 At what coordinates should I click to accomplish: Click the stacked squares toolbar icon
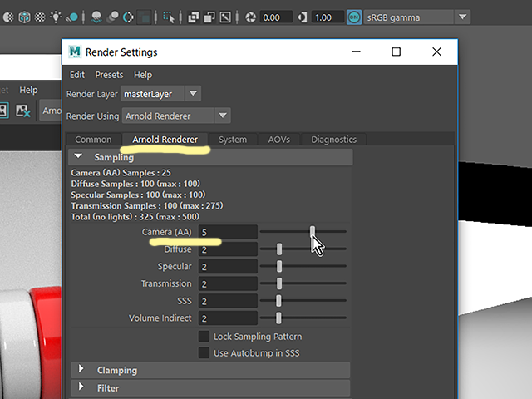pos(194,17)
